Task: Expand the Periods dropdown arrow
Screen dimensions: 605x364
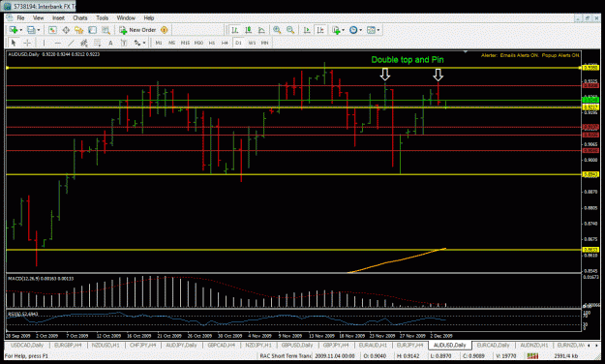Action: tap(360, 30)
